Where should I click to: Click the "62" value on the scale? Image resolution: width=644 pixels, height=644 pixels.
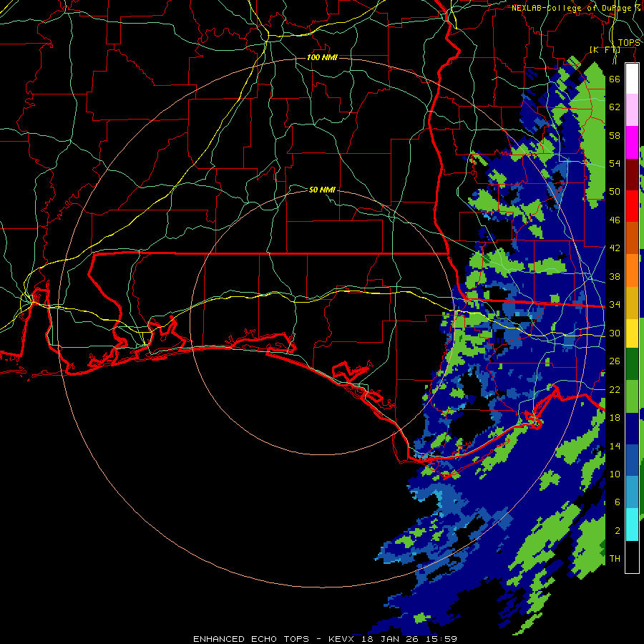(615, 107)
